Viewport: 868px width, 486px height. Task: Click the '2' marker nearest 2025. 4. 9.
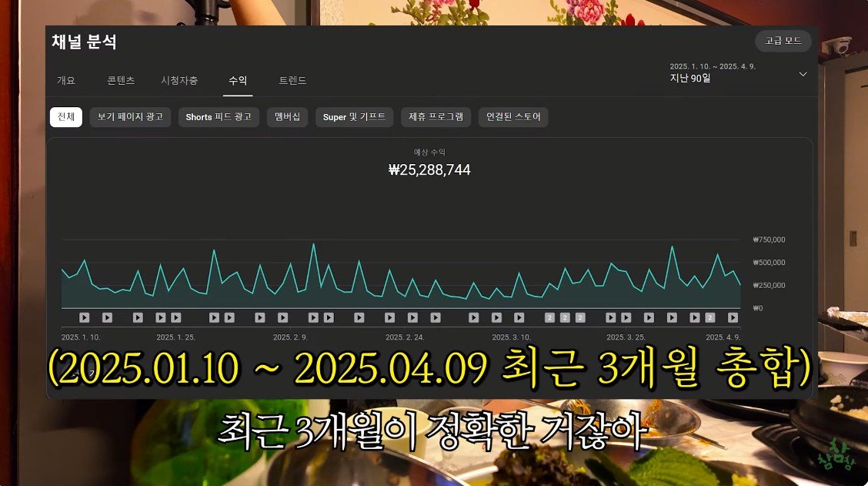(710, 317)
